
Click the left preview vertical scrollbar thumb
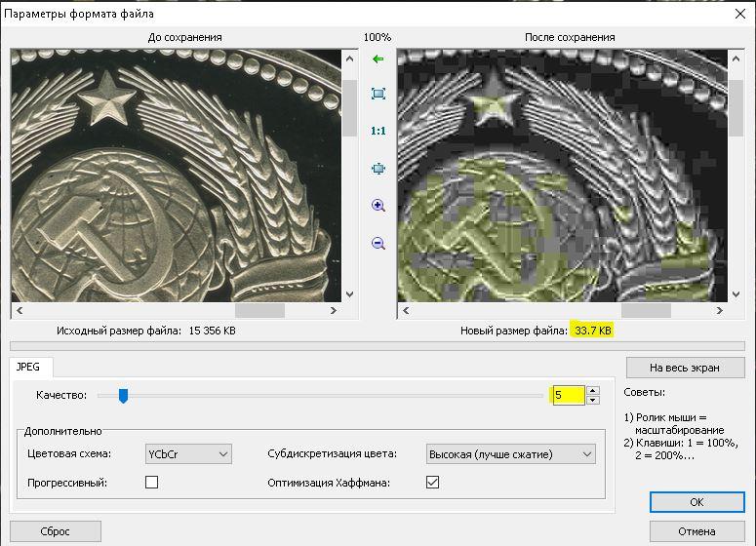coord(350,108)
